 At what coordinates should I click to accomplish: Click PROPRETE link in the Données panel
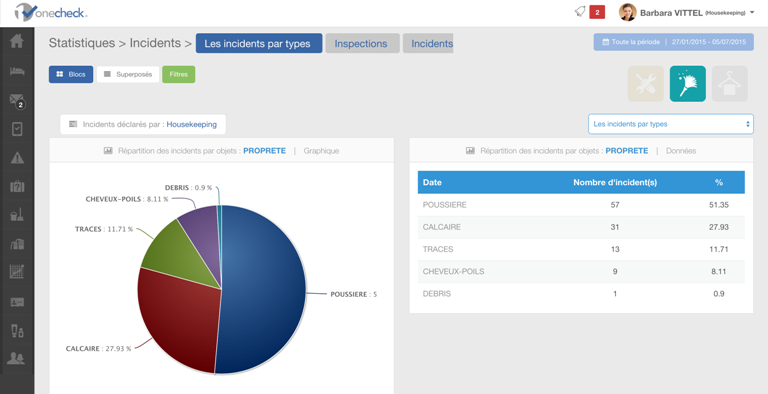click(626, 151)
